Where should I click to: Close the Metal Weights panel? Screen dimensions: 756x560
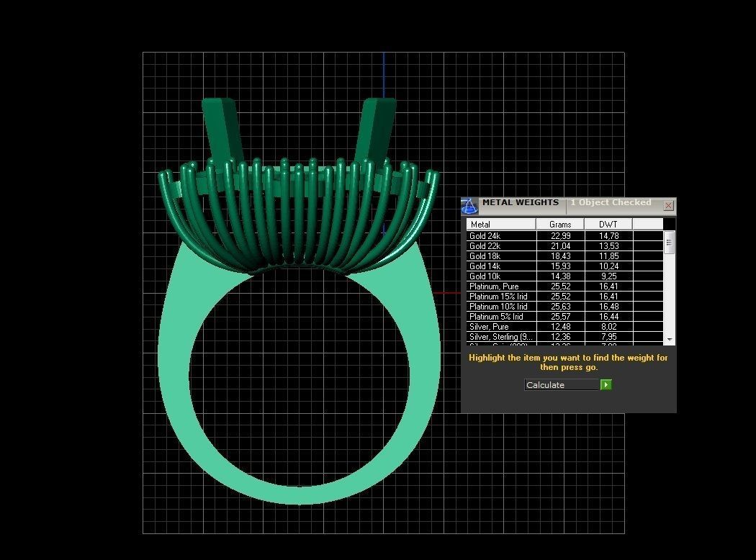click(x=668, y=206)
